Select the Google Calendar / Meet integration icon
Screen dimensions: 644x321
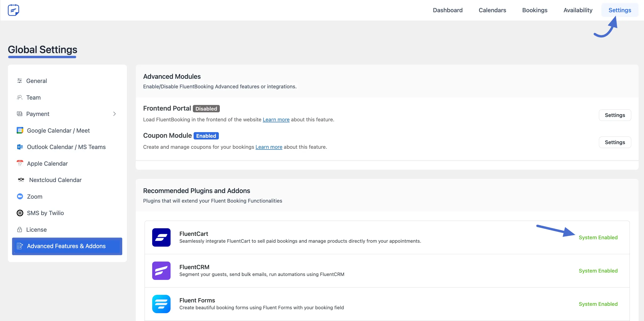pos(20,130)
